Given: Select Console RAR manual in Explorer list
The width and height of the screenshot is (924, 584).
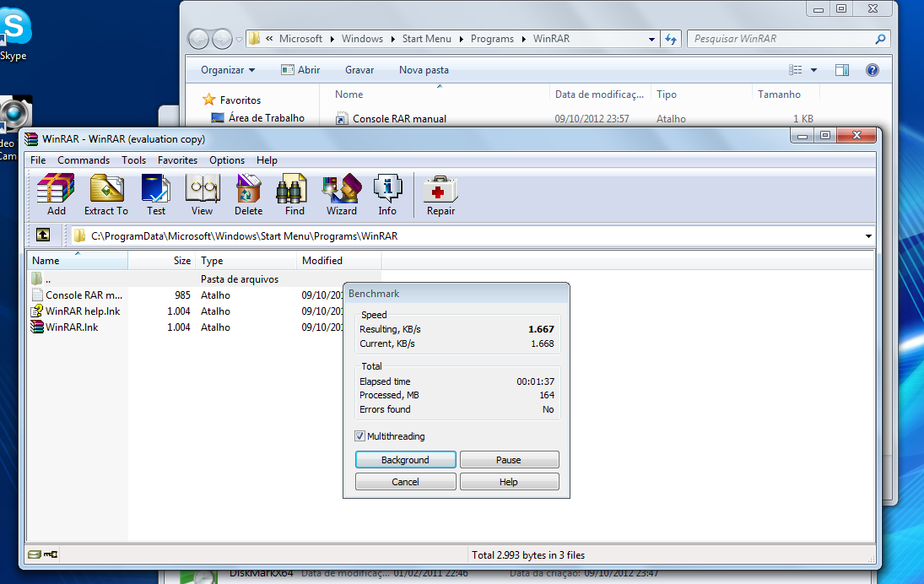Looking at the screenshot, I should 399,119.
